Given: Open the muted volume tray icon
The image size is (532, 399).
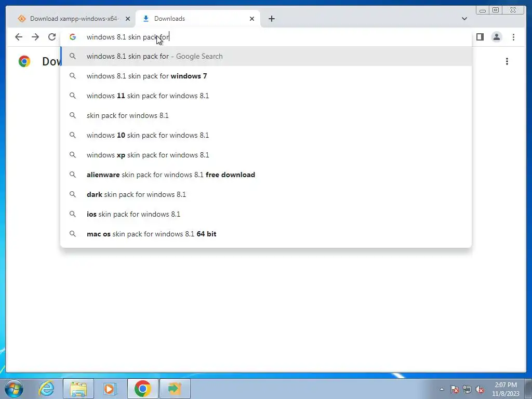Looking at the screenshot, I should [480, 389].
